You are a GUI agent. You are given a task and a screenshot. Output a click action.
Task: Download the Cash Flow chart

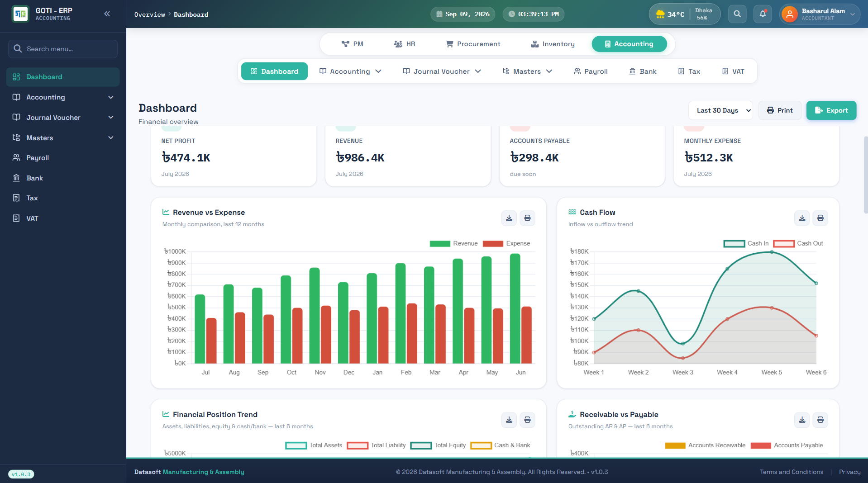802,218
